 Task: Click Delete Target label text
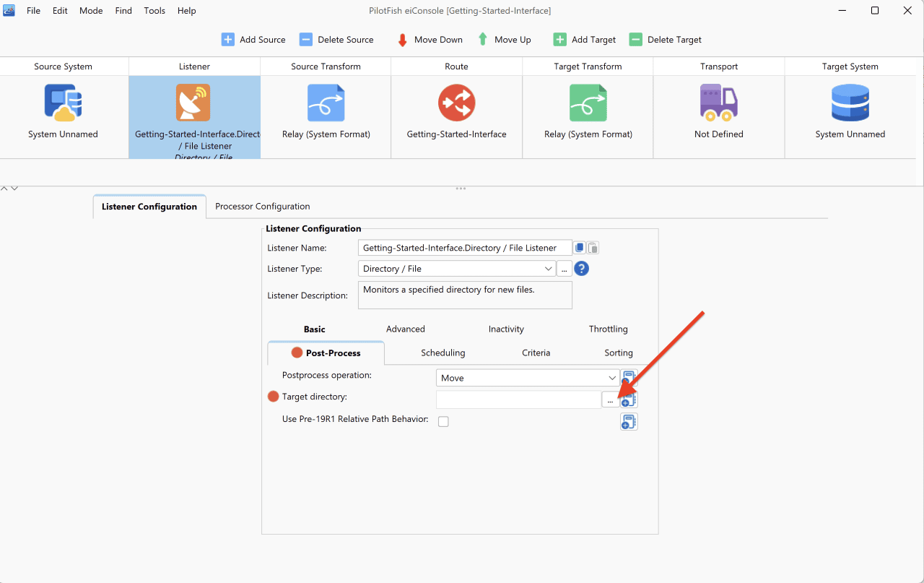(x=674, y=40)
